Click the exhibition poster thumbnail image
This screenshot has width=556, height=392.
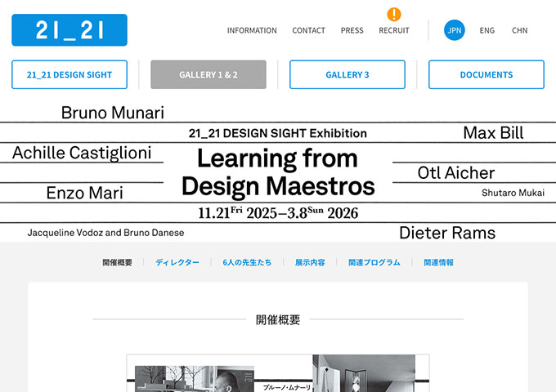click(278, 373)
